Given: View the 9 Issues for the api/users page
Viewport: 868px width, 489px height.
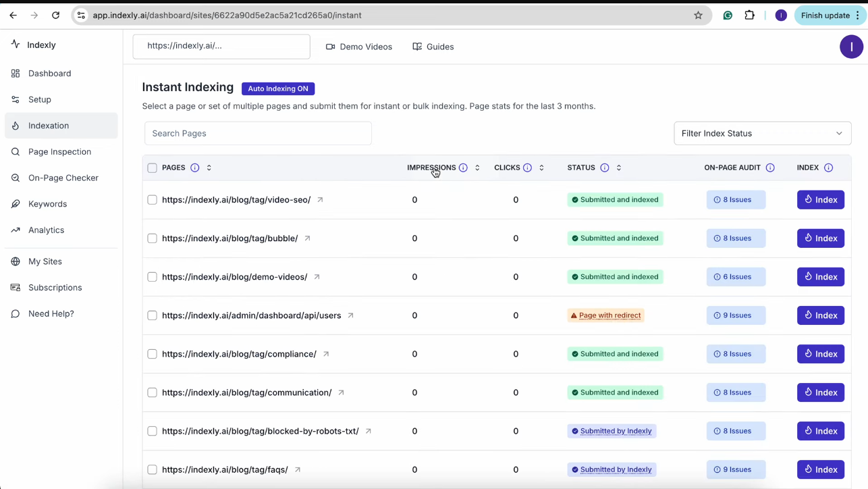Looking at the screenshot, I should click(x=736, y=315).
